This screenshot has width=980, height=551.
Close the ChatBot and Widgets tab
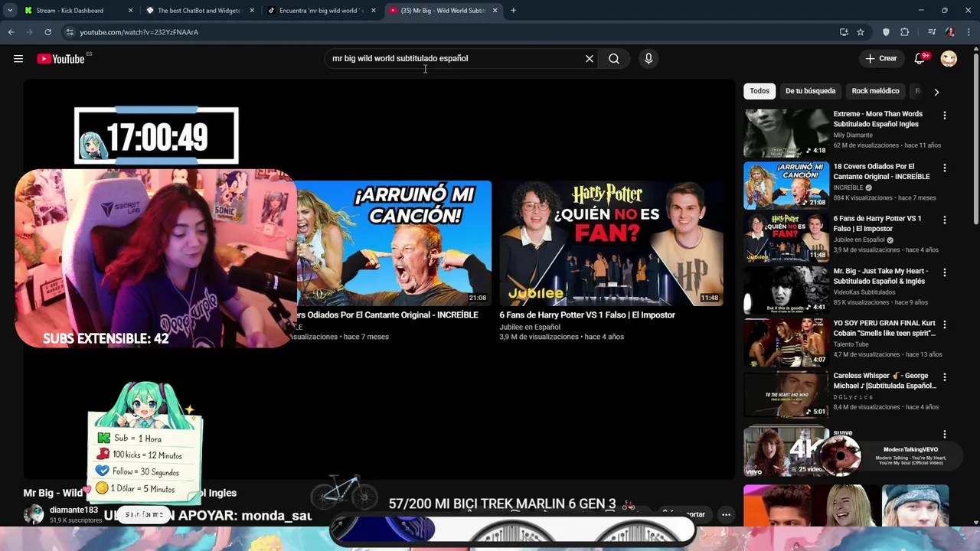(252, 11)
